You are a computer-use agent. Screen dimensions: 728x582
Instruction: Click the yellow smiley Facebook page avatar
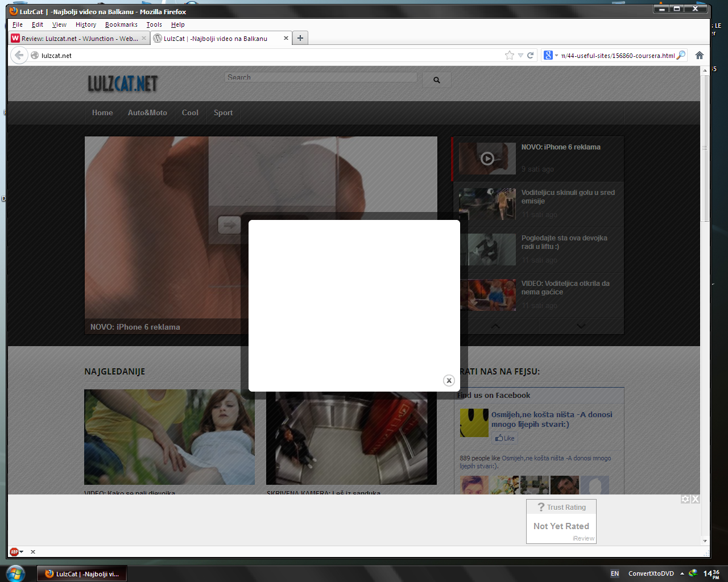pos(474,423)
